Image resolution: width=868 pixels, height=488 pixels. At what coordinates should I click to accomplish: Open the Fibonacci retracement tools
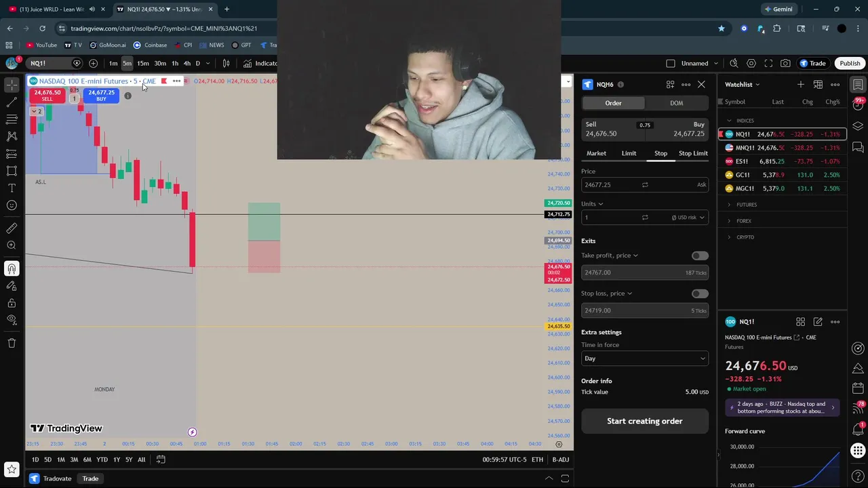[12, 119]
